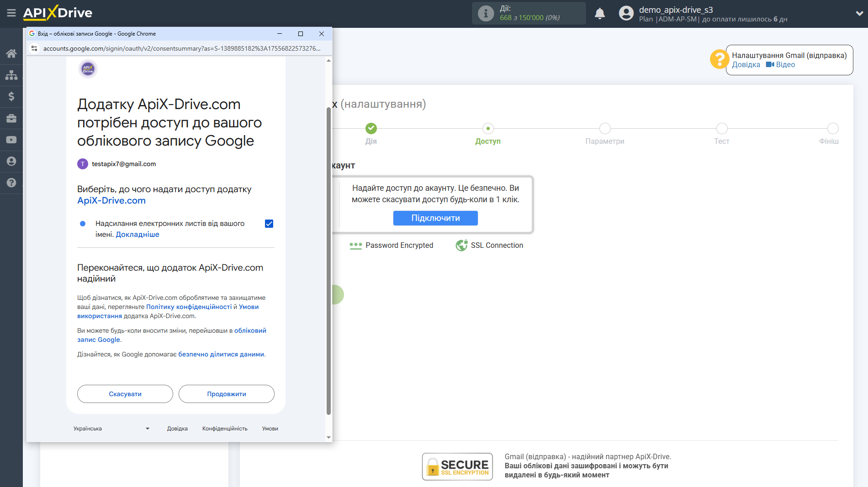The image size is (868, 487).
Task: Open the help question icon in sidebar
Action: pos(11,183)
